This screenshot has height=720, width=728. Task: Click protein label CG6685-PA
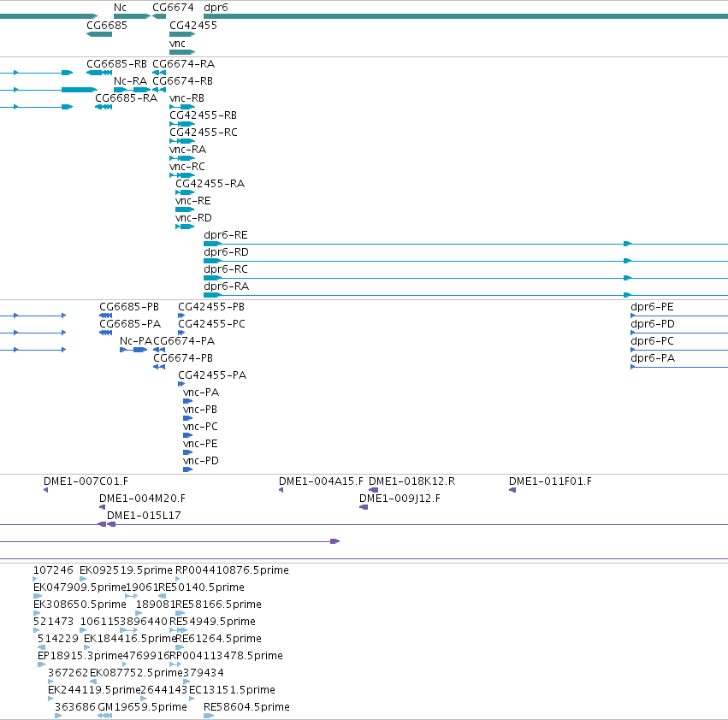pyautogui.click(x=130, y=324)
